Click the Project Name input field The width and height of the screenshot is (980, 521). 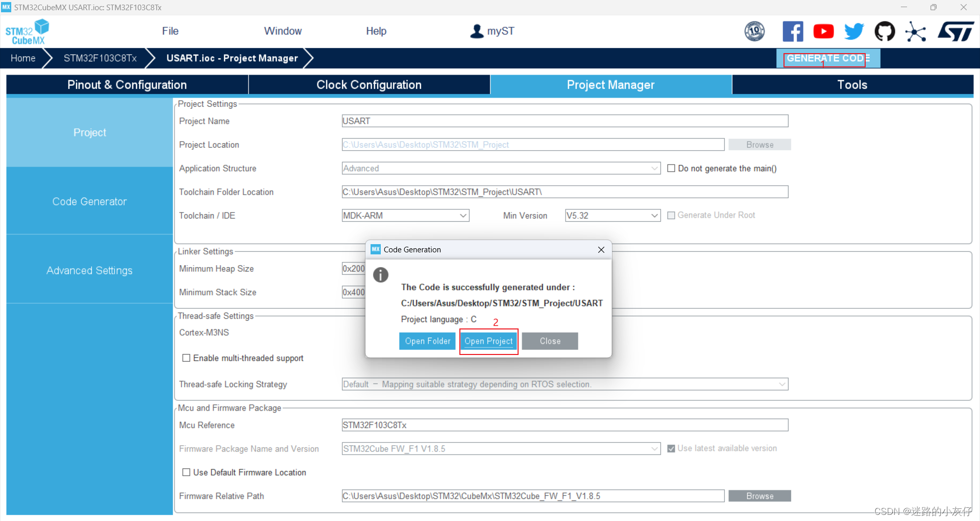point(565,121)
